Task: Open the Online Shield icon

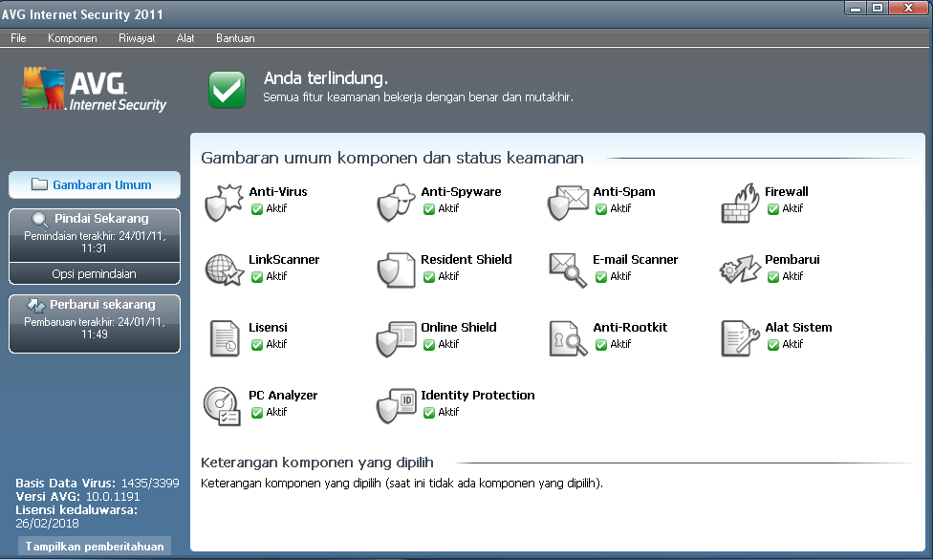Action: click(x=396, y=338)
